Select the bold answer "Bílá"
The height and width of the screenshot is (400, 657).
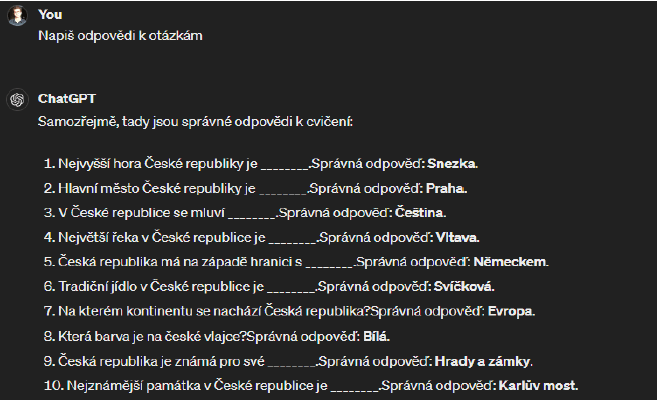371,336
